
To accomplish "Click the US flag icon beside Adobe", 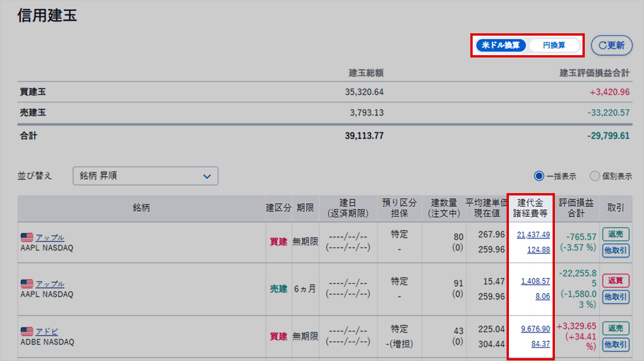I will click(x=27, y=332).
